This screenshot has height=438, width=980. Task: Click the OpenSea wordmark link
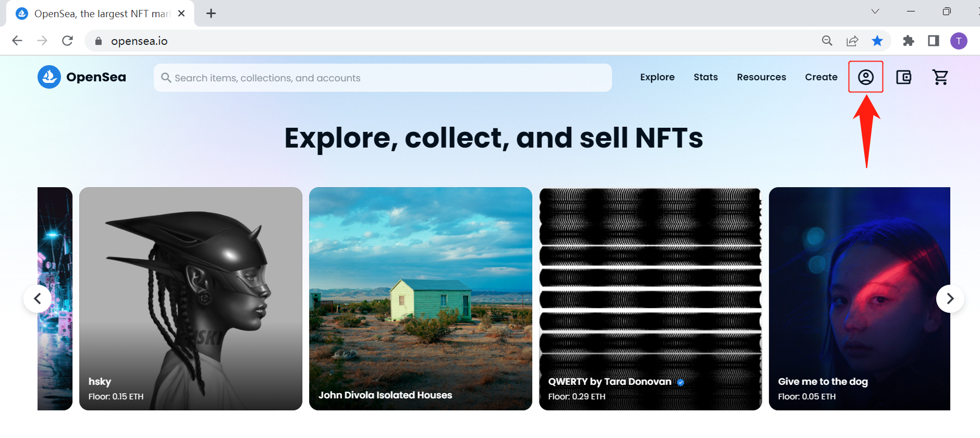[x=96, y=77]
